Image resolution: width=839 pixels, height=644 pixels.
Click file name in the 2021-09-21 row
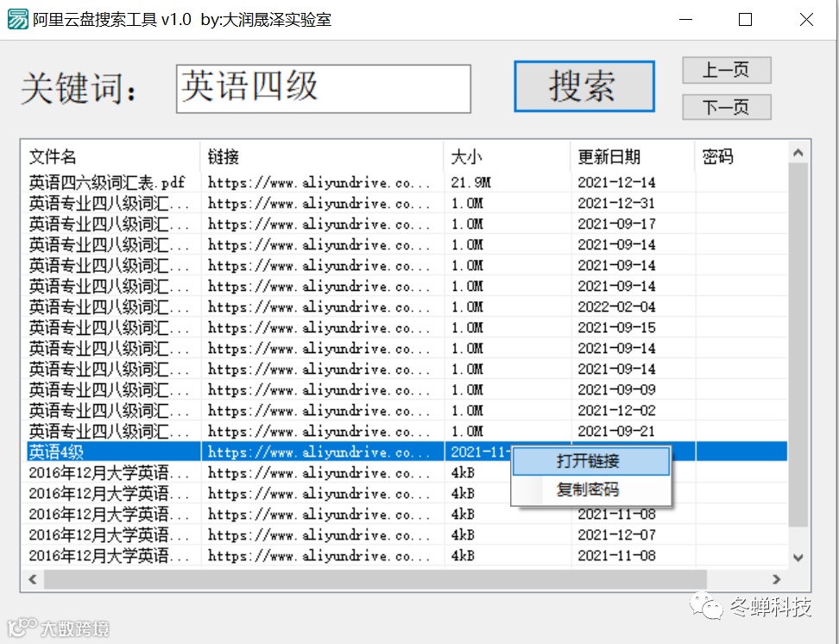tap(109, 432)
